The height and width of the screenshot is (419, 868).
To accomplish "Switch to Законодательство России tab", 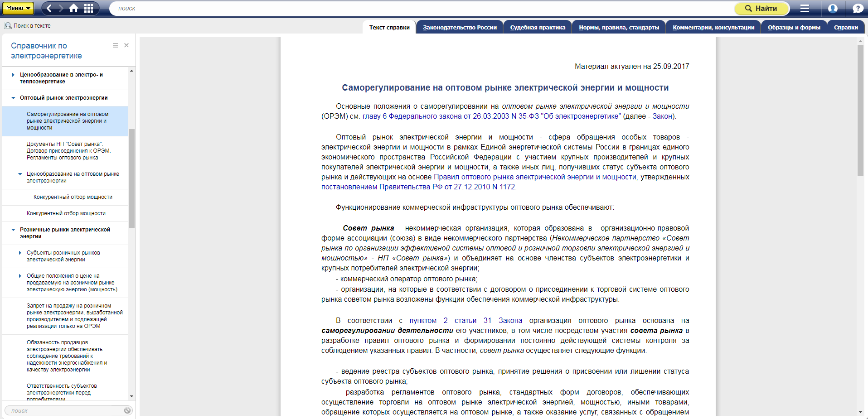I will [x=460, y=27].
